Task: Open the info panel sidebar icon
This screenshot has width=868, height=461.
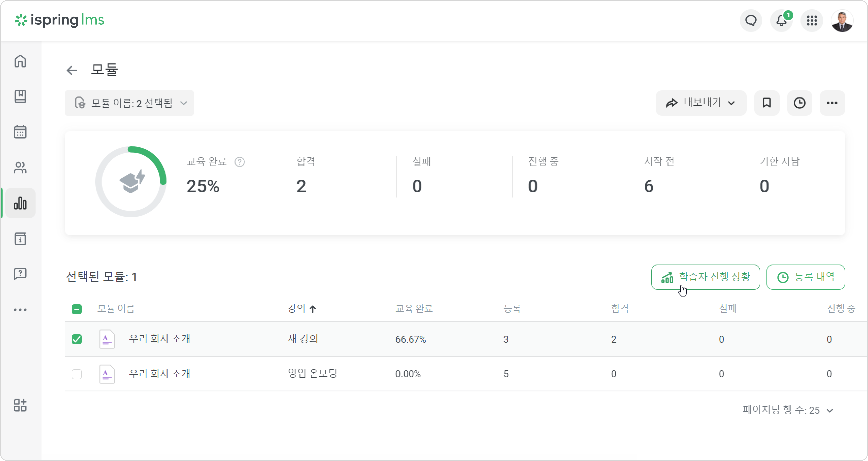Action: click(x=20, y=239)
